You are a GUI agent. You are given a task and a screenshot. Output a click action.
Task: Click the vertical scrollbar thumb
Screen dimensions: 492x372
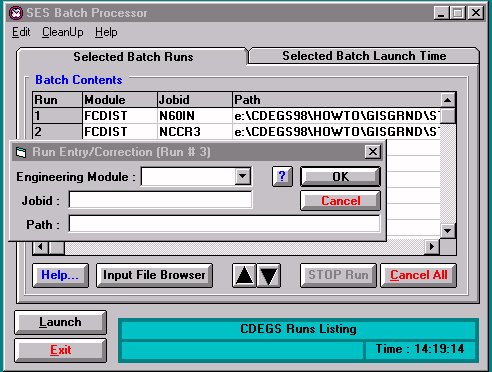(448, 116)
